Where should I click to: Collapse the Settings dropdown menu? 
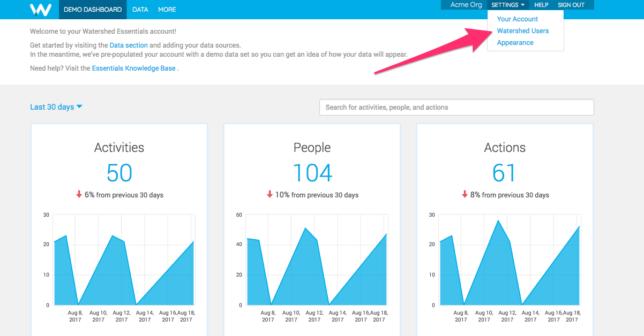pyautogui.click(x=508, y=5)
